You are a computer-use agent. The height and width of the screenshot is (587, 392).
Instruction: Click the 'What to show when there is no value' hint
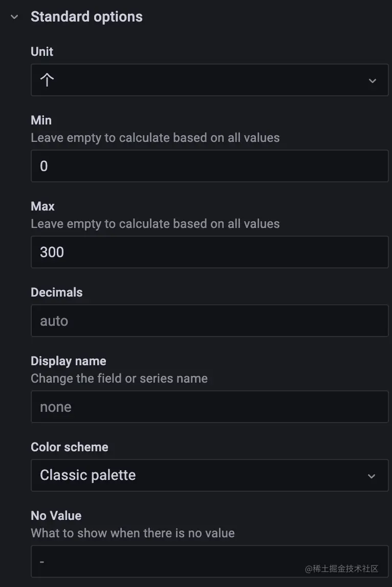[x=133, y=533]
